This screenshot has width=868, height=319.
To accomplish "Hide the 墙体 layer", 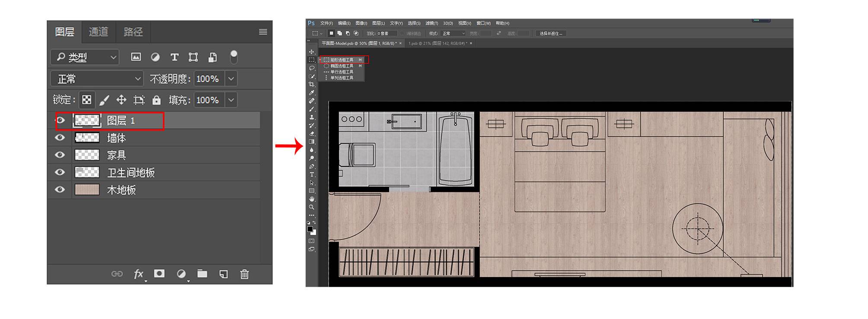I will (x=60, y=138).
